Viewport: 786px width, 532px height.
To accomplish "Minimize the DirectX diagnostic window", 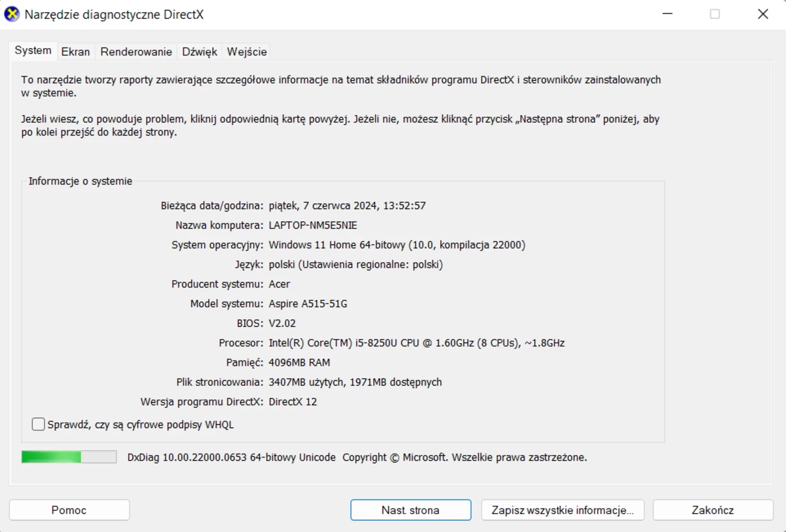I will point(668,14).
